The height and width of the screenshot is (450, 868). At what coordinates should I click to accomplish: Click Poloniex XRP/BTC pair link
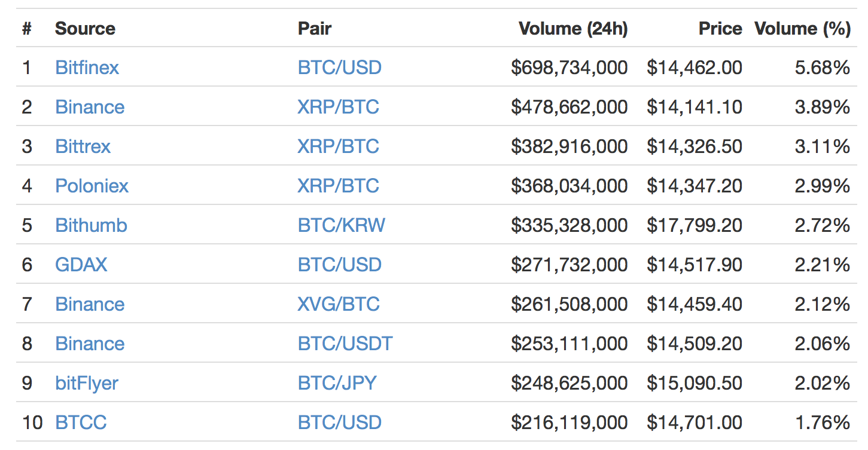pos(338,186)
